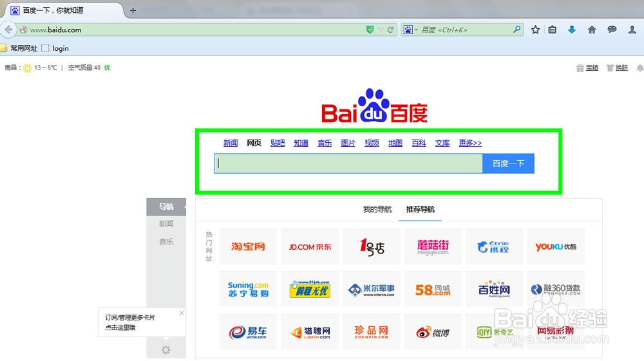Viewport: 644px width, 361px height.
Task: Open the 猎聘网 site tile
Action: 310,331
